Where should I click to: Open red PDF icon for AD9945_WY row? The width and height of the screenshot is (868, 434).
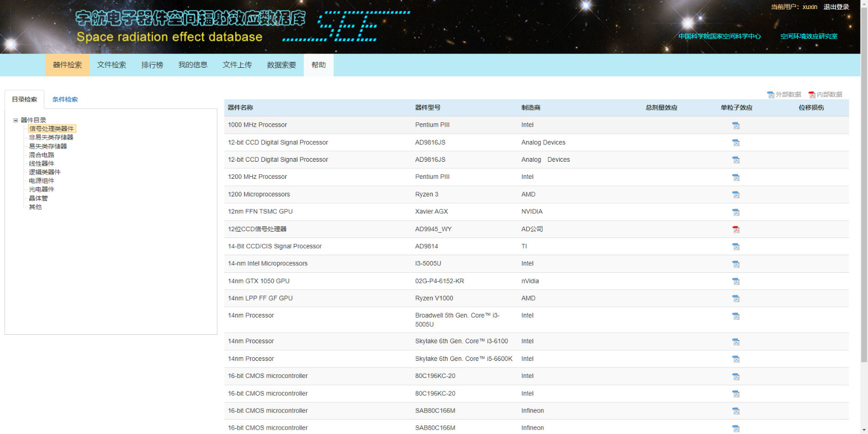pyautogui.click(x=736, y=230)
